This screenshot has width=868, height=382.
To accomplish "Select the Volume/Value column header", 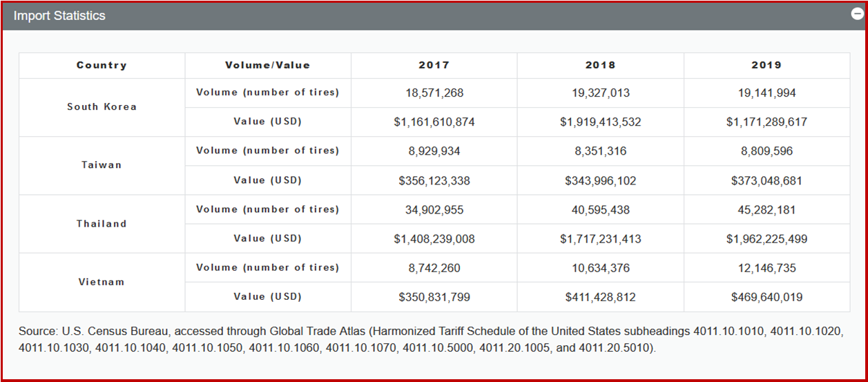I will point(268,66).
